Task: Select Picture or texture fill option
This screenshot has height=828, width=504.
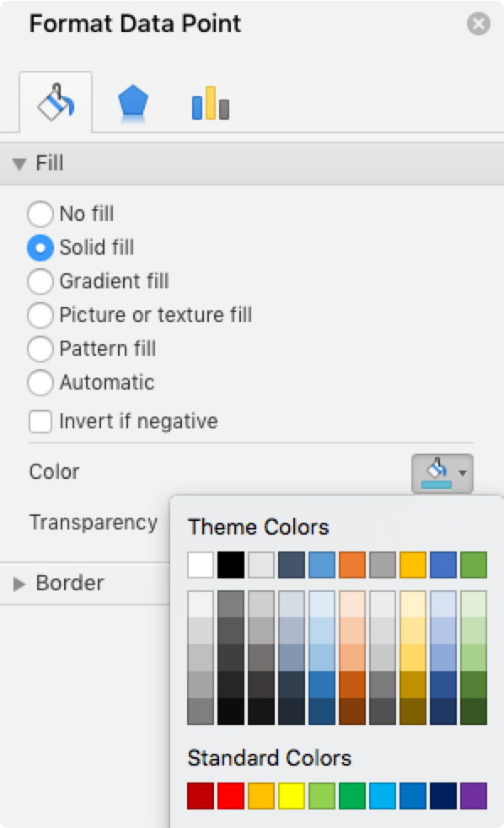Action: pyautogui.click(x=40, y=315)
